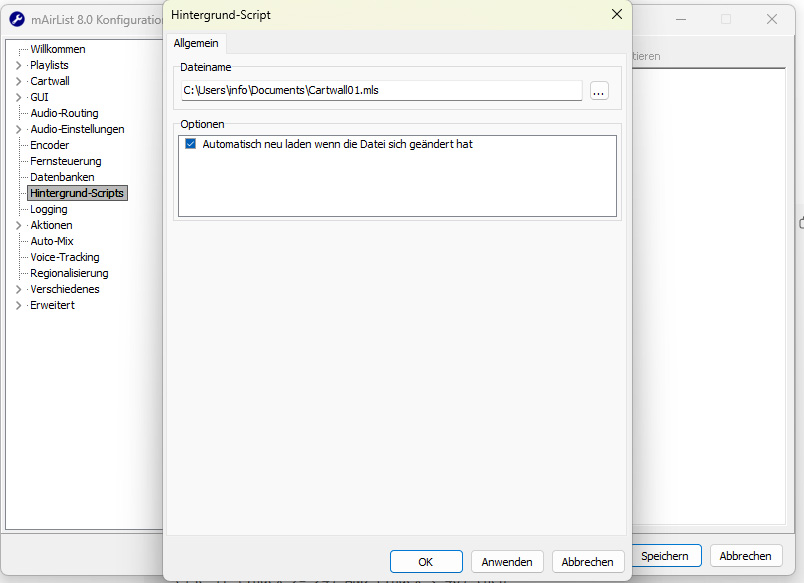Expand the Verschiedenes tree node

[18, 289]
